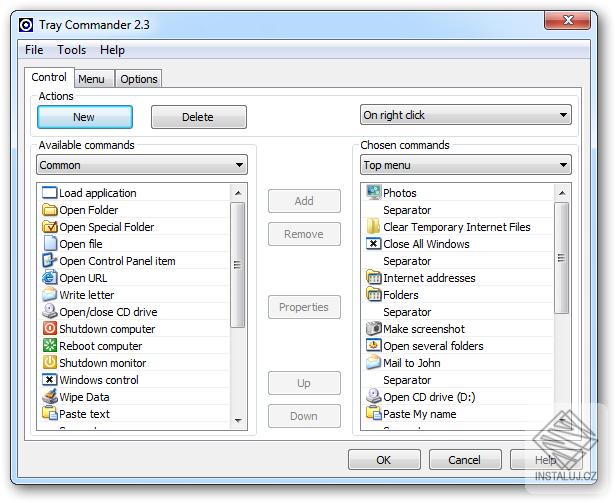Click the Available commands scrollbar thumb

pos(237,264)
